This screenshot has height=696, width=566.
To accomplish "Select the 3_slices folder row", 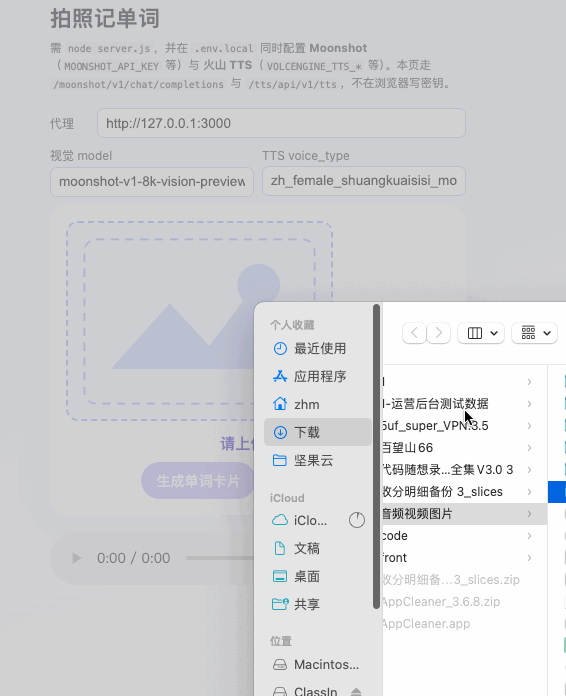I will coord(464,492).
